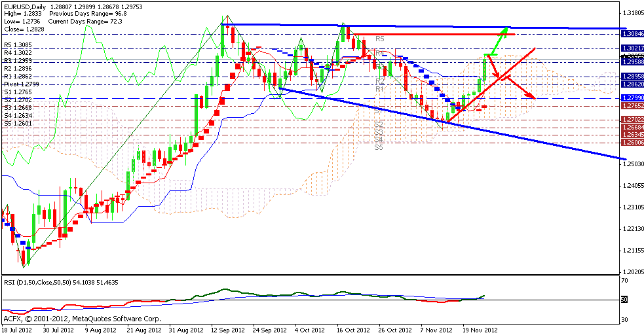
Task: Click the blue 1.27990 price tag
Action: pos(632,97)
